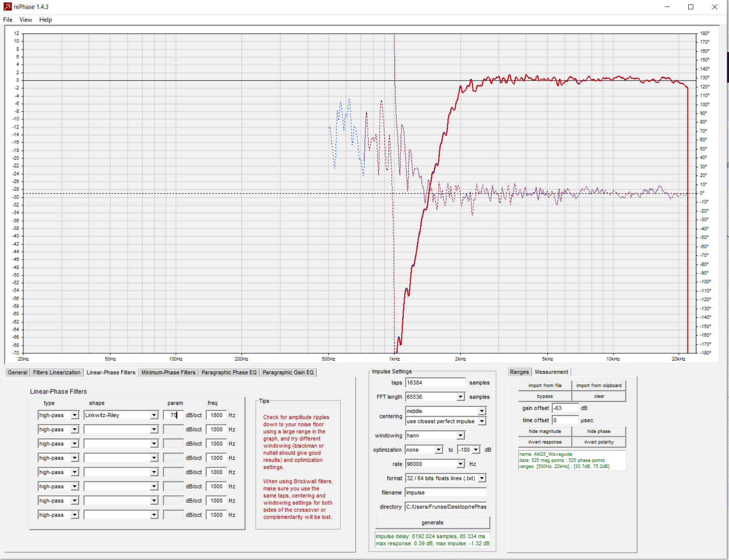
Task: Toggle hide phase button
Action: [599, 431]
